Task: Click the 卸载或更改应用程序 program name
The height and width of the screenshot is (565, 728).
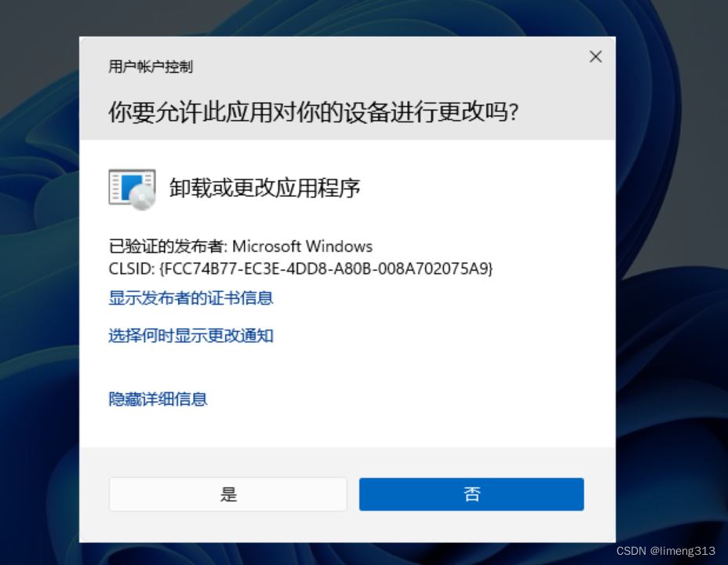Action: point(264,188)
